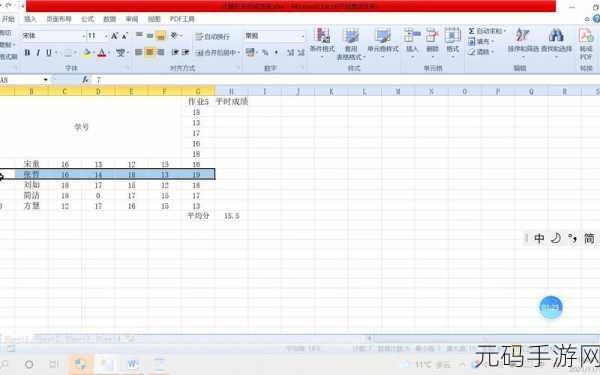Screen dimensions: 600x375
Task: Toggle center horizontal alignment
Action: (150, 52)
